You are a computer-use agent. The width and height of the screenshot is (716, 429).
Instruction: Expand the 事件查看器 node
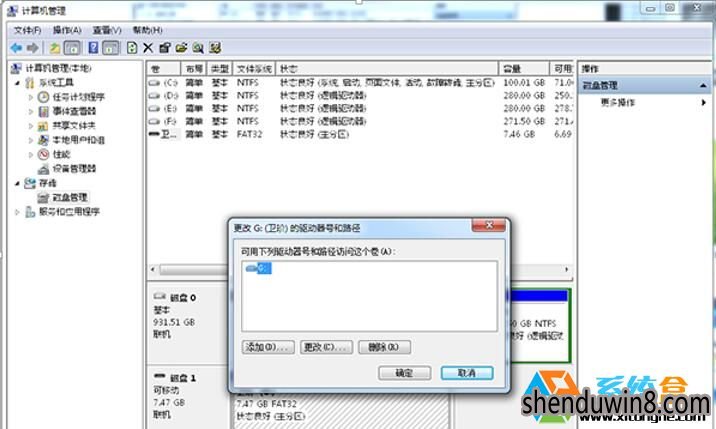pos(31,111)
